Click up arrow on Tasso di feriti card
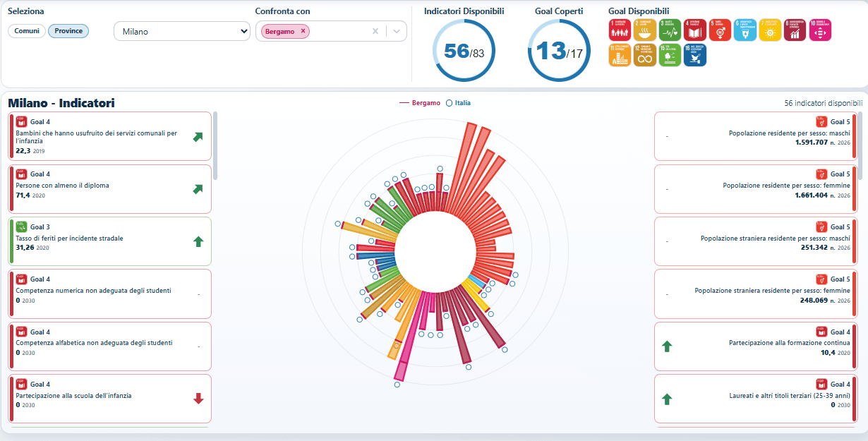The image size is (868, 441). click(198, 242)
